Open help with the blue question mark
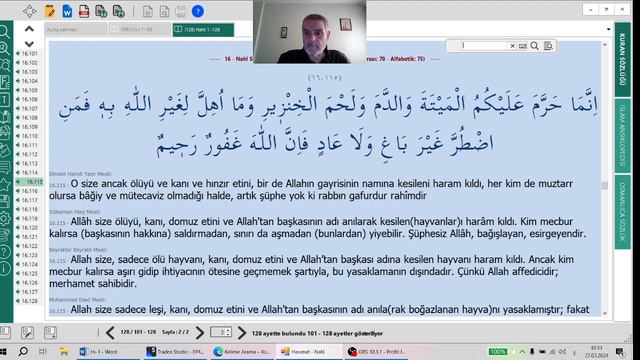Screen dimensions: 640x360 click(x=198, y=11)
